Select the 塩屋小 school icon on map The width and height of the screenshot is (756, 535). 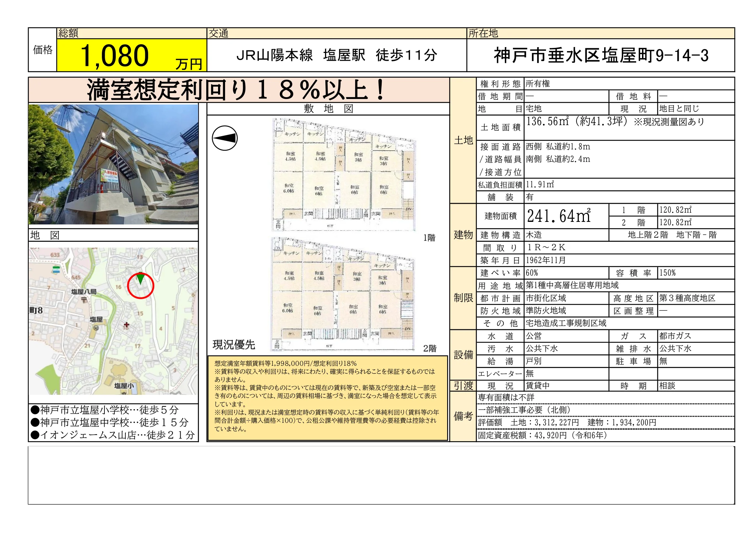124,386
